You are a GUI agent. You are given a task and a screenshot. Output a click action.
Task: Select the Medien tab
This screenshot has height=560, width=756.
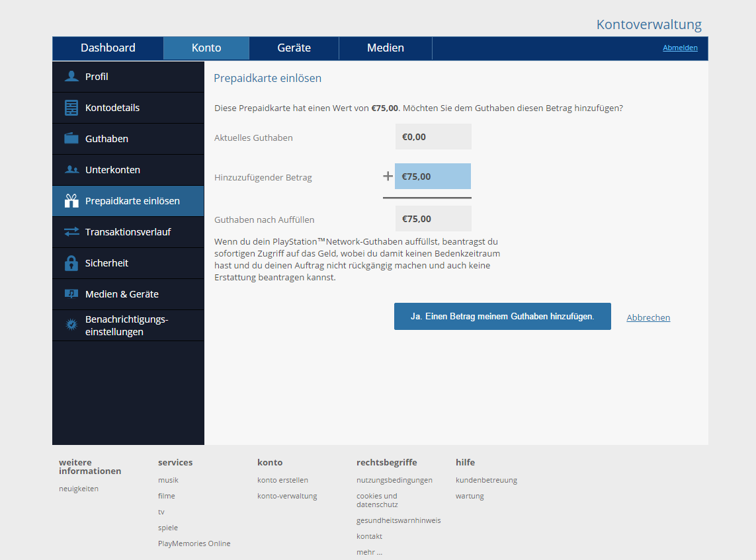point(386,48)
